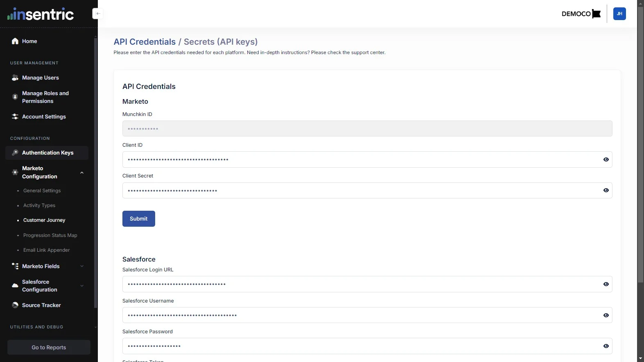Click the "Marketo" section heading

click(x=135, y=102)
